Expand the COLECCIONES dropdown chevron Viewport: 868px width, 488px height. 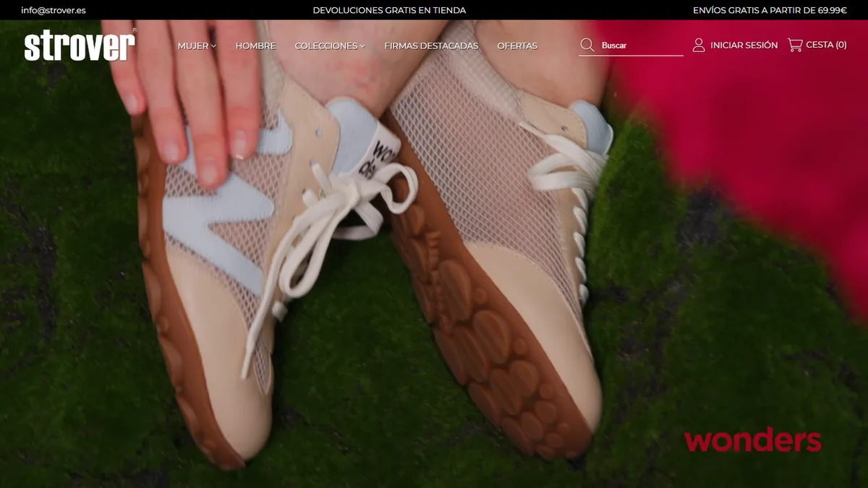(x=362, y=46)
